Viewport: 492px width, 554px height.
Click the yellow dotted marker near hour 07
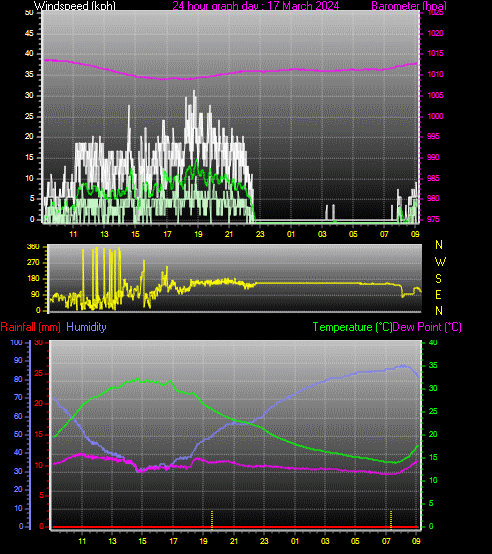coord(391,520)
